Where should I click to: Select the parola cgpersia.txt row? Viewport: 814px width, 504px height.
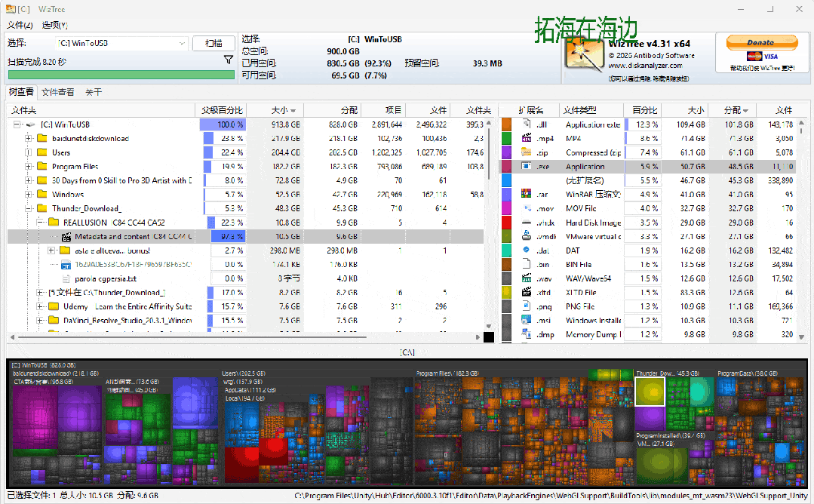point(245,278)
